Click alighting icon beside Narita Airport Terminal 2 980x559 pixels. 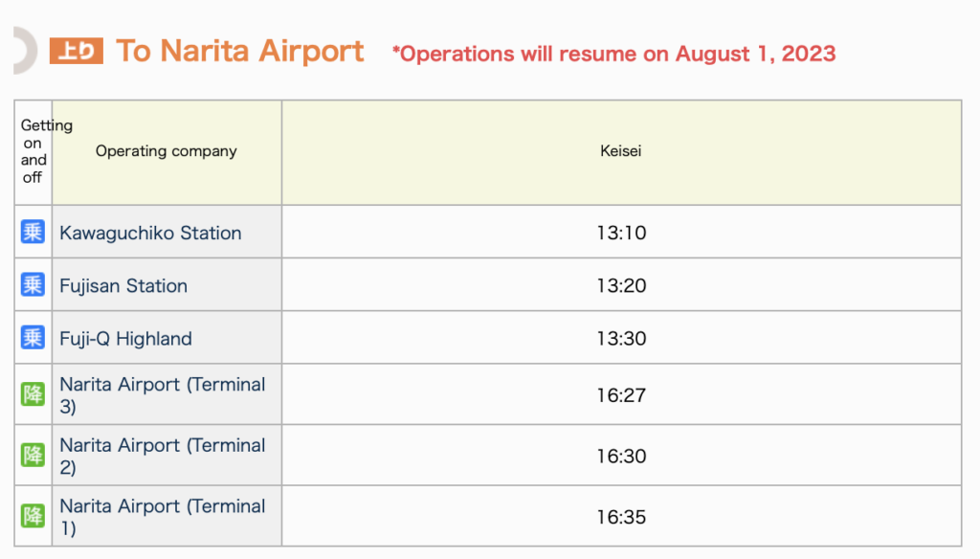[33, 456]
